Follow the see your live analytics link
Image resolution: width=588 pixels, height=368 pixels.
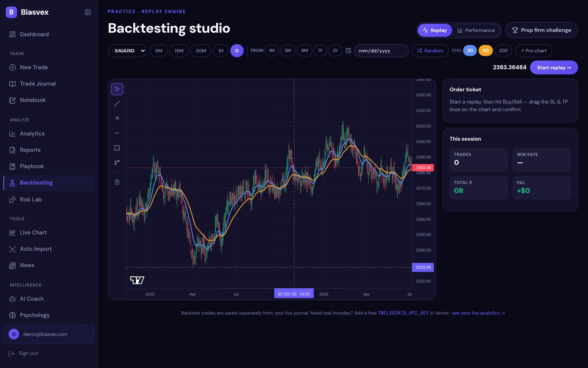(478, 313)
